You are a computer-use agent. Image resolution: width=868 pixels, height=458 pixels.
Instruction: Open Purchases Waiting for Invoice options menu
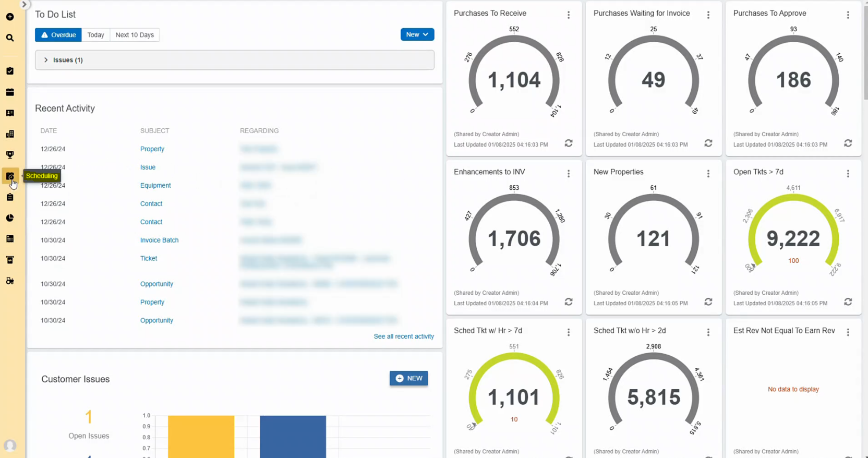pyautogui.click(x=708, y=15)
